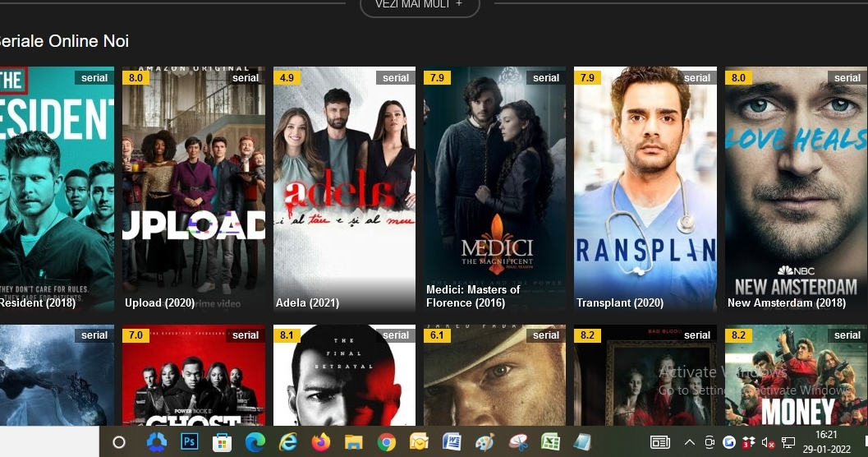Click Medici: Masters of Florence (2016) title
This screenshot has width=868, height=457.
click(x=473, y=297)
